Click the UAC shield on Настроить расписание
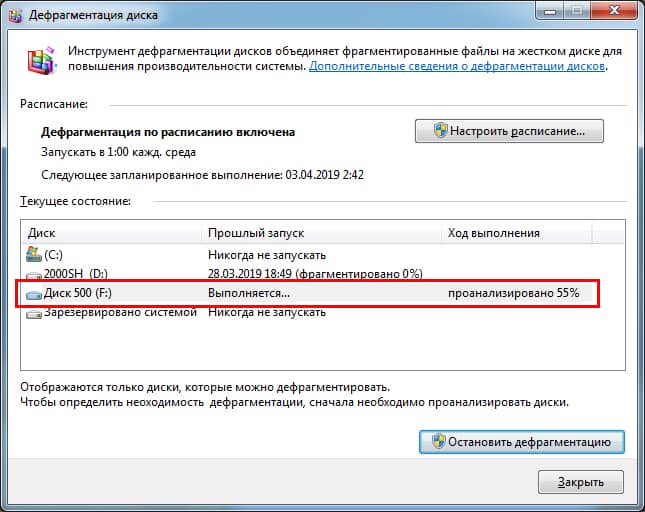The image size is (645, 512). click(440, 131)
